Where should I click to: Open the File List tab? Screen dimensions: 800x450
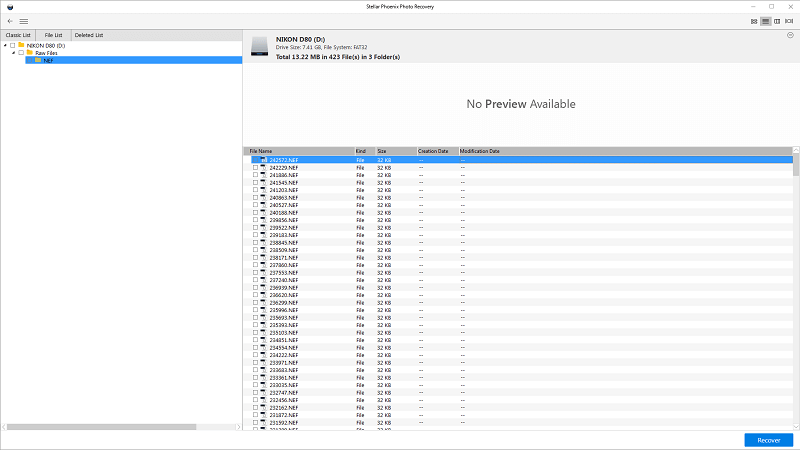coord(53,35)
